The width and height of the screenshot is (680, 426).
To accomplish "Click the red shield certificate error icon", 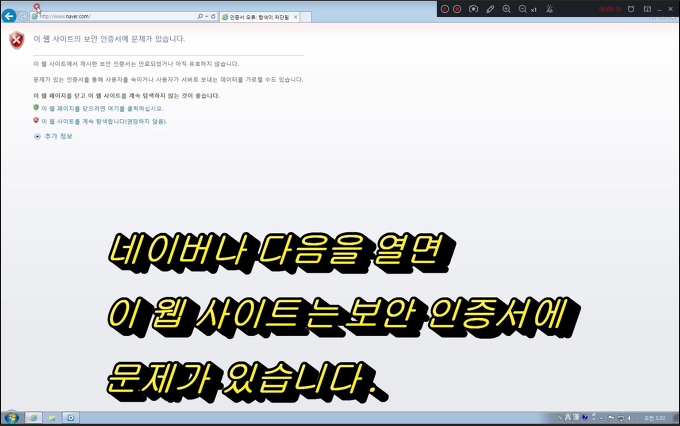I will coord(16,40).
